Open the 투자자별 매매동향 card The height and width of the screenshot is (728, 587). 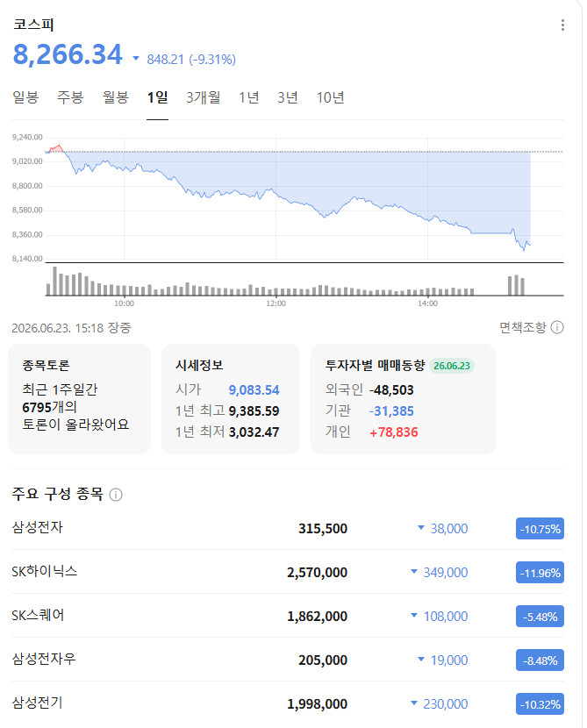point(403,399)
